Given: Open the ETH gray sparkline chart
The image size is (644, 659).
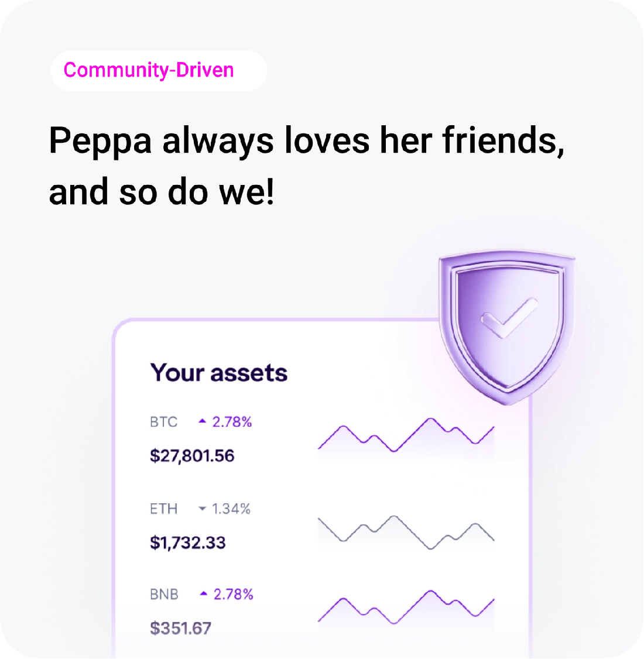Looking at the screenshot, I should [406, 533].
